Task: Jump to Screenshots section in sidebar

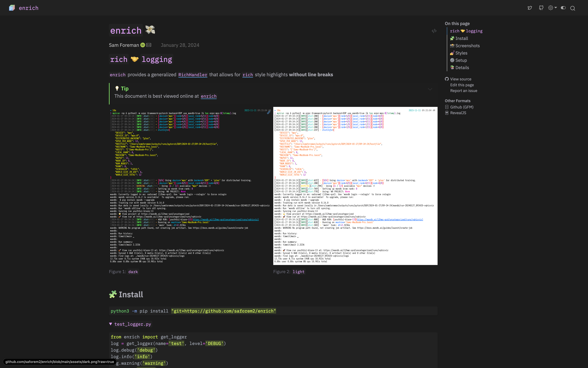Action: pyautogui.click(x=467, y=46)
